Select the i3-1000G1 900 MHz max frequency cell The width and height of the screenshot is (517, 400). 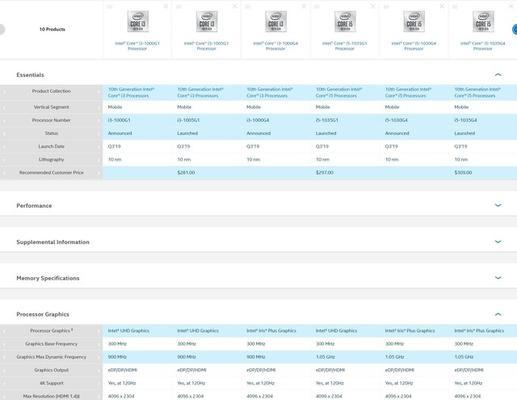click(x=117, y=357)
